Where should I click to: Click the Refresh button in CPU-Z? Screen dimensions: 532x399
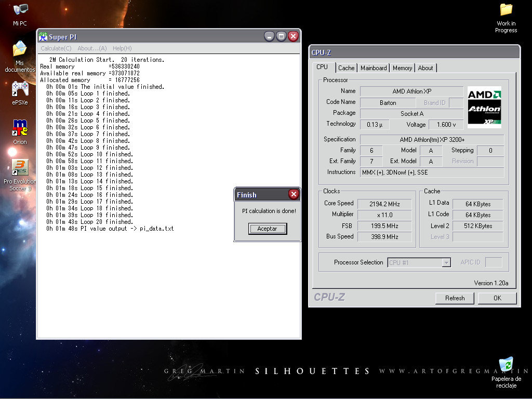[x=455, y=298]
